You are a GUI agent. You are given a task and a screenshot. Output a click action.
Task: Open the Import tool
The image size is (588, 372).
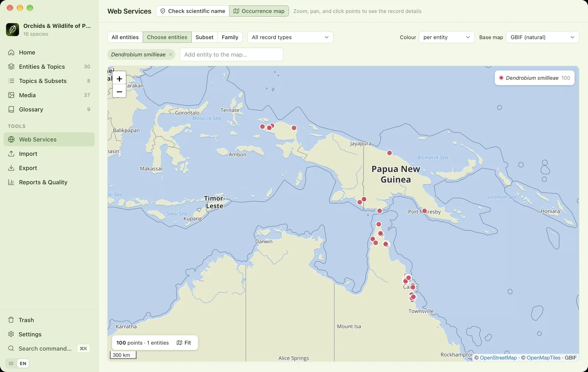click(x=49, y=154)
